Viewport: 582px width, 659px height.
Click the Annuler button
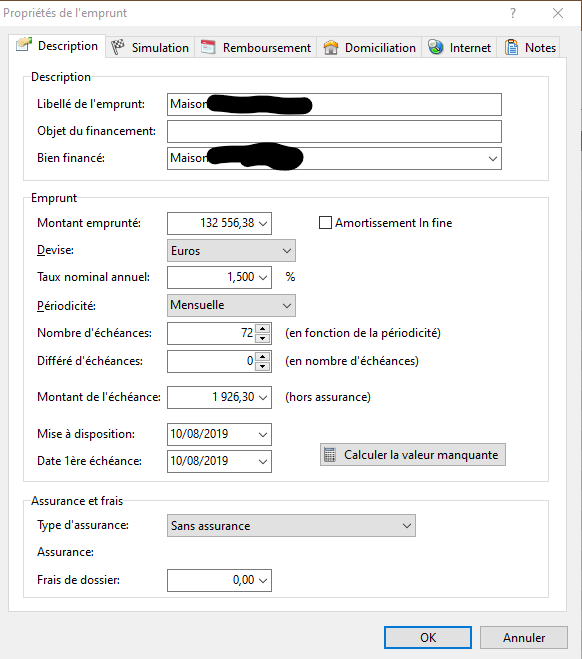click(524, 638)
